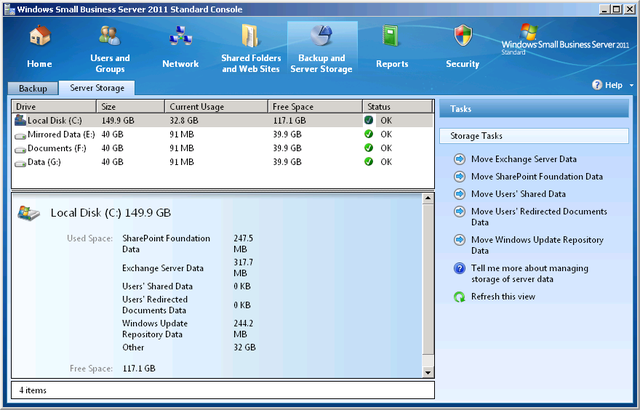Screen dimensions: 640x410
Task: Click the Data (G:) drive icon
Action: point(20,164)
